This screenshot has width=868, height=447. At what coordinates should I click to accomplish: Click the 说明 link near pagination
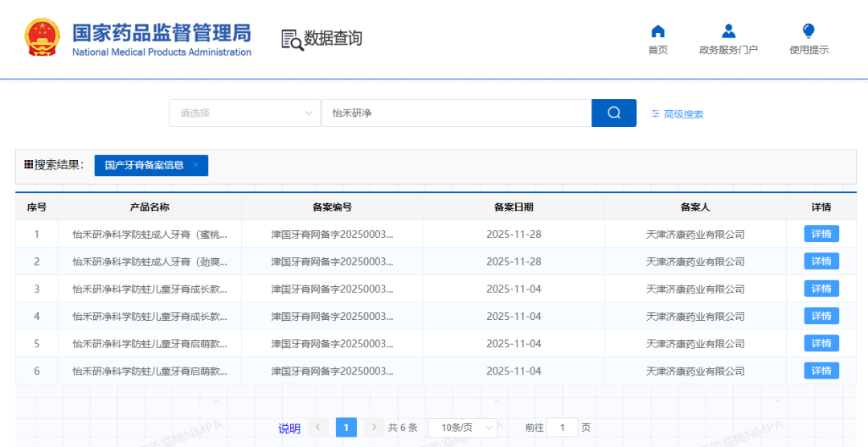[289, 429]
